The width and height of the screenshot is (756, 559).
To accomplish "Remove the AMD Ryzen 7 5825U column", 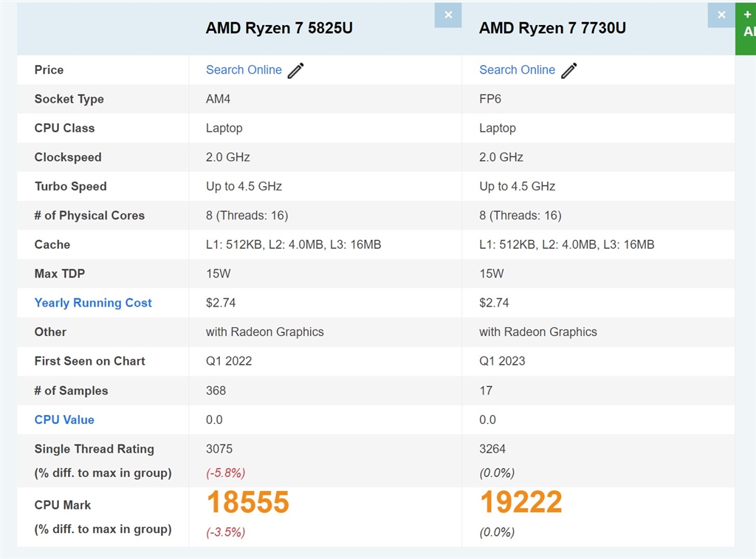I will click(x=447, y=16).
